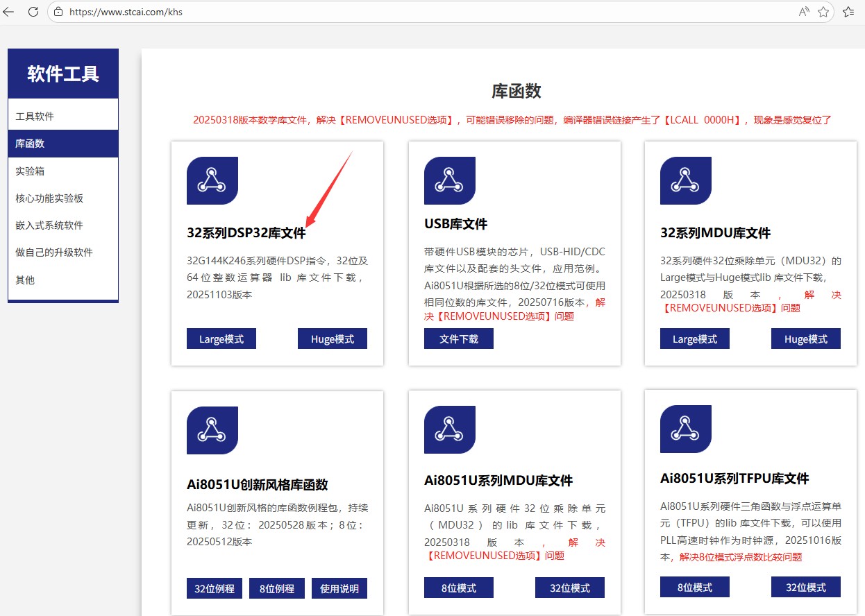Select 工具软件 in the left sidebar
This screenshot has width=865, height=616.
pos(37,116)
